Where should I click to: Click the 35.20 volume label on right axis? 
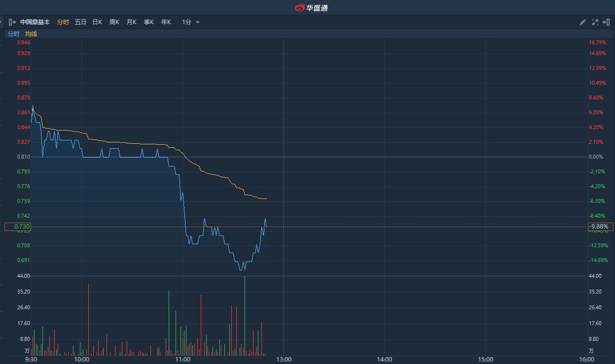[595, 292]
